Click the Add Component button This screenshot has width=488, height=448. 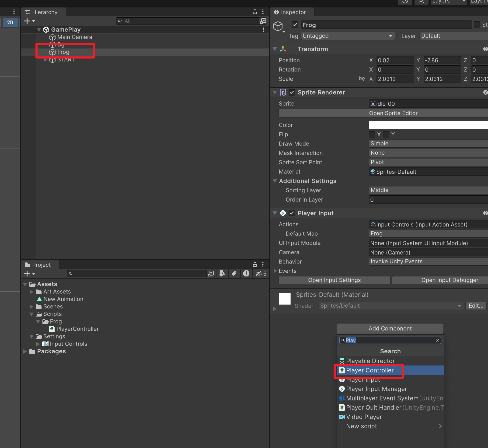click(x=390, y=328)
